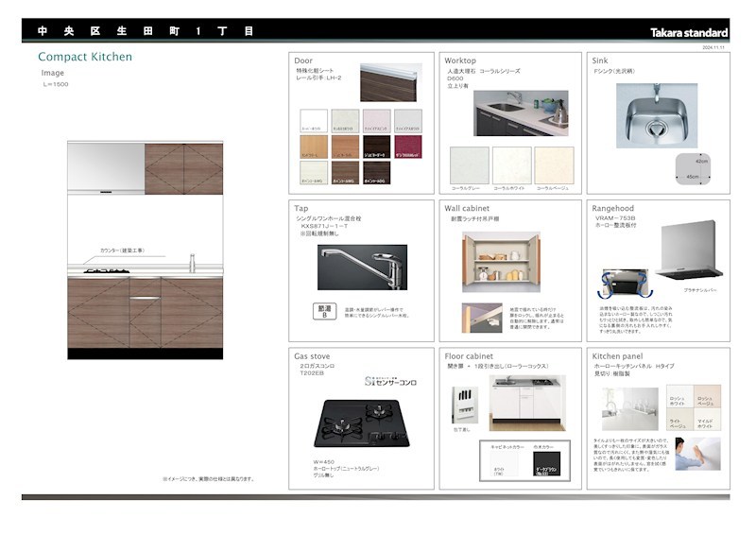Select the wine red door color swatch
This screenshot has height=535, width=756.
point(408,147)
